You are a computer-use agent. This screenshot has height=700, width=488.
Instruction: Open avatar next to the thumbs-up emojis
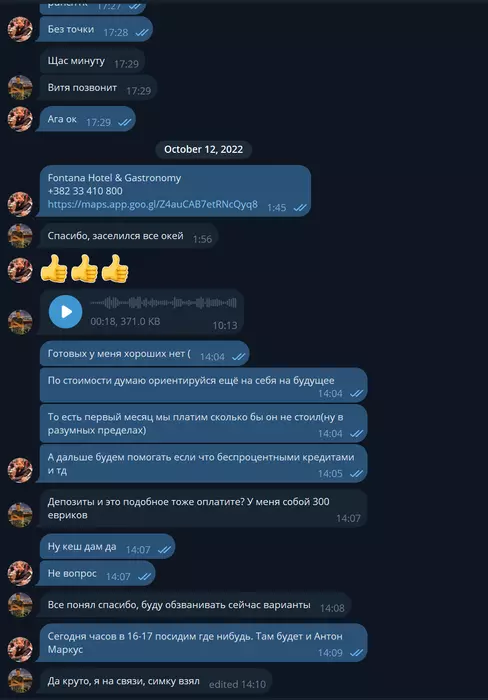pos(20,270)
